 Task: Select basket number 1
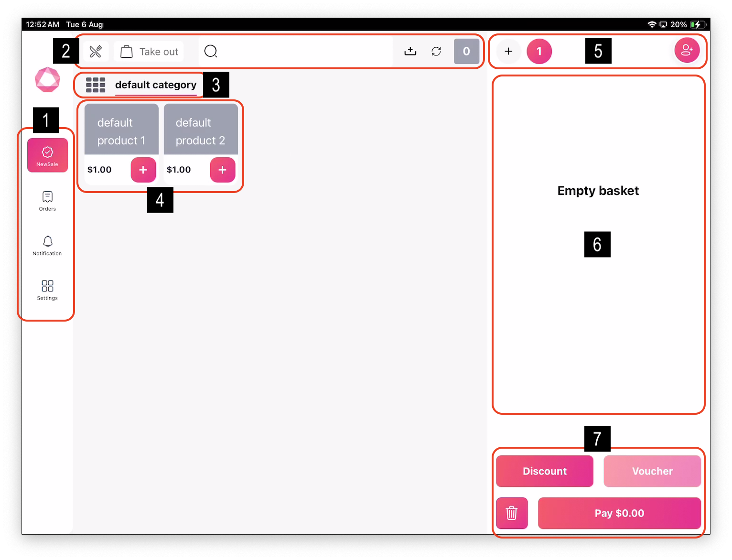[x=539, y=52]
